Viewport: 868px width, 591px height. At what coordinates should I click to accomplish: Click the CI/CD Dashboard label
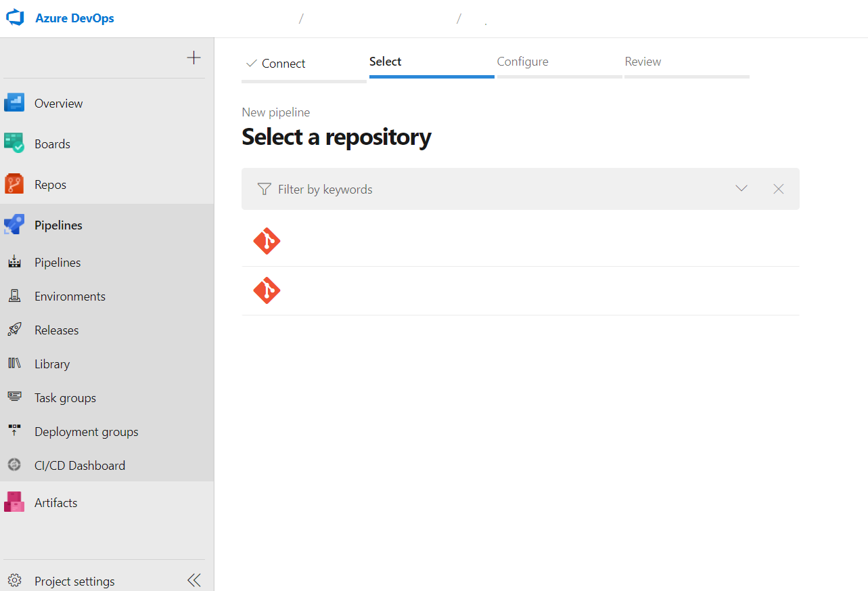pos(80,466)
